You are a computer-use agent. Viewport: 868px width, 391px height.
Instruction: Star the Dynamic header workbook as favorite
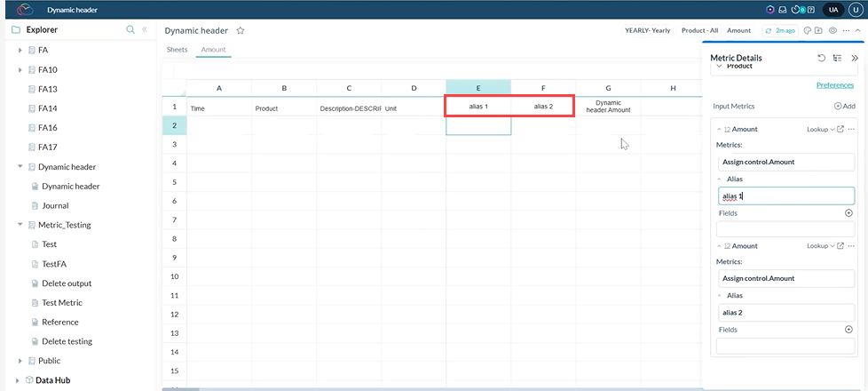coord(241,30)
